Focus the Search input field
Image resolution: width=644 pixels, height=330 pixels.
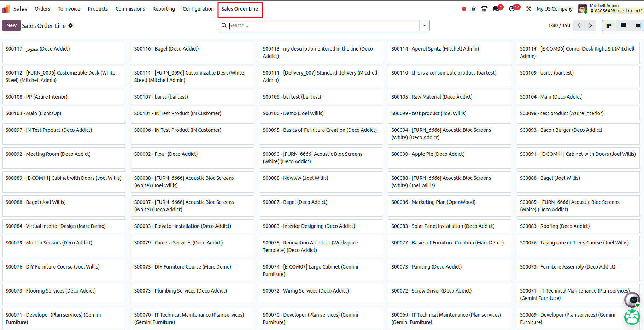(x=323, y=25)
